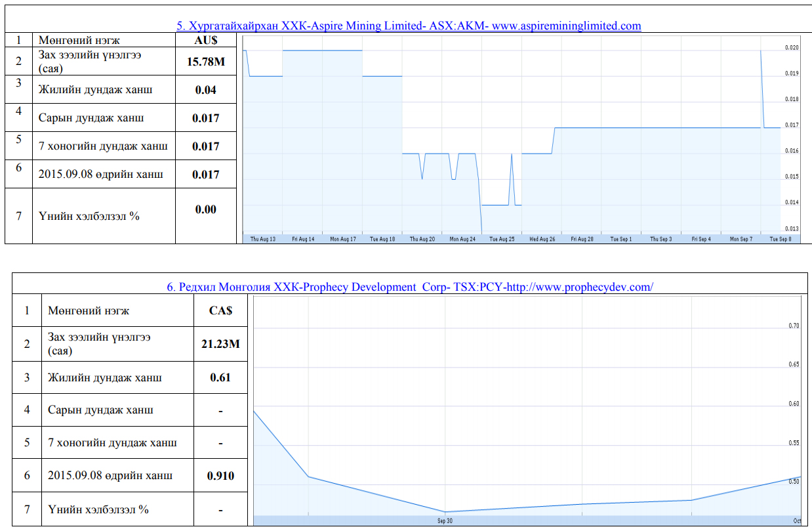812x531 pixels.
Task: Click the 0.00 price change value
Action: click(205, 209)
